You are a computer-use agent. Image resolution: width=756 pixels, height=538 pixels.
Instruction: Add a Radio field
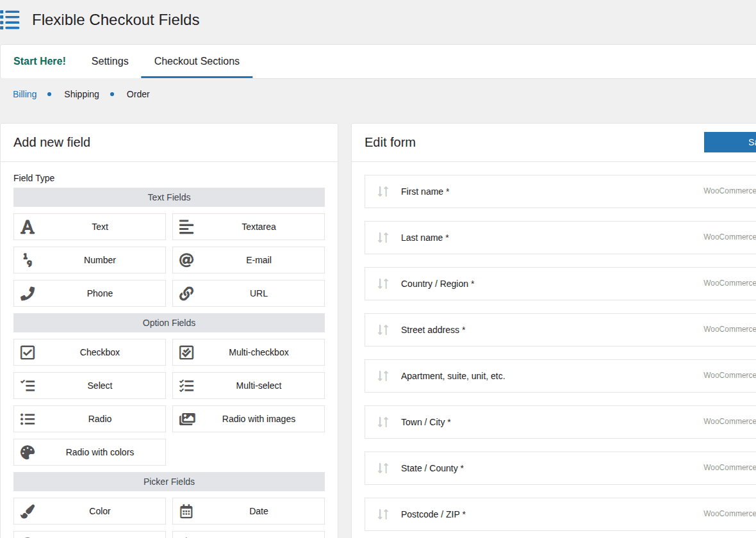(90, 419)
